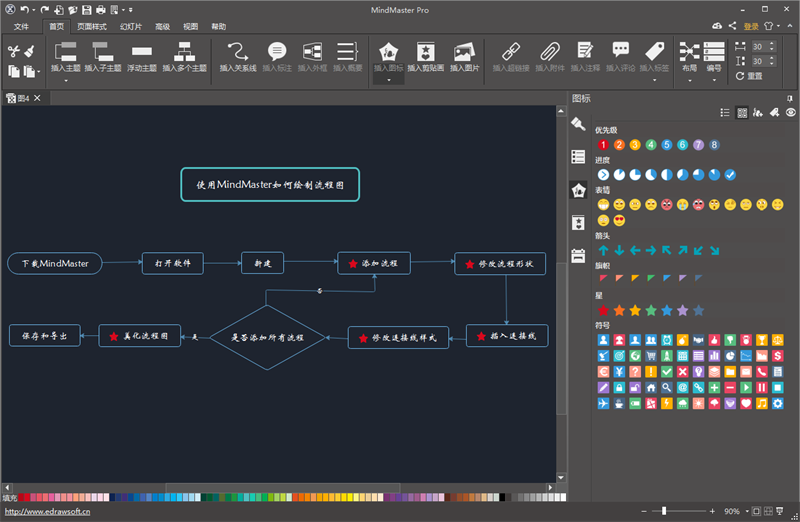Click the cut scissors icon

pos(14,51)
